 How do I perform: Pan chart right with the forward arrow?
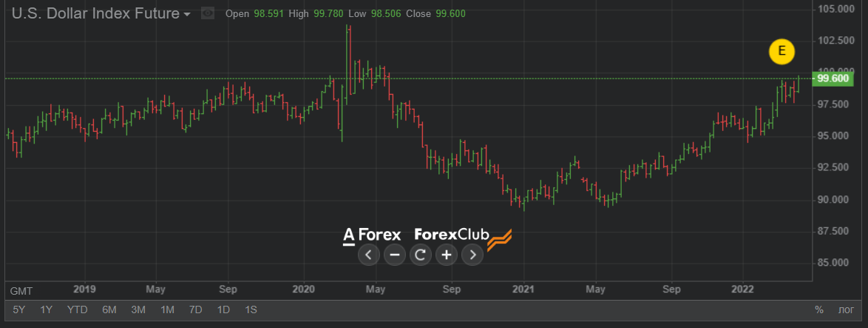[472, 255]
